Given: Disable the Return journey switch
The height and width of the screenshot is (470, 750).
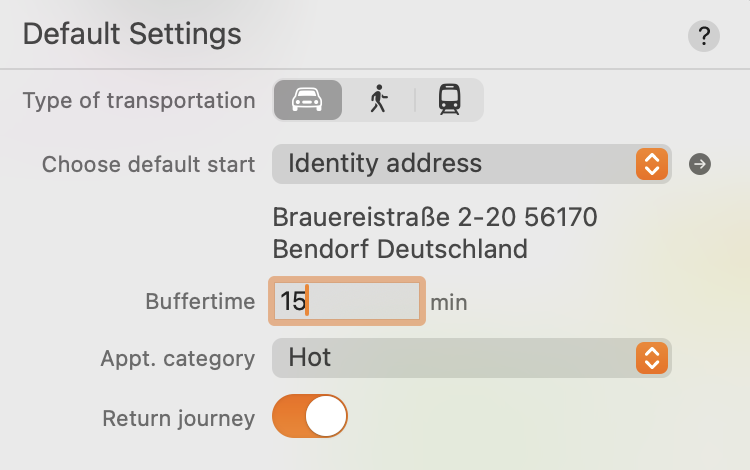Looking at the screenshot, I should pos(310,416).
